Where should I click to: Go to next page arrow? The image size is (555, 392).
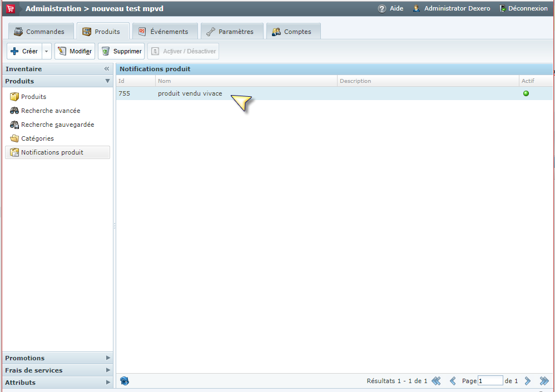(527, 381)
